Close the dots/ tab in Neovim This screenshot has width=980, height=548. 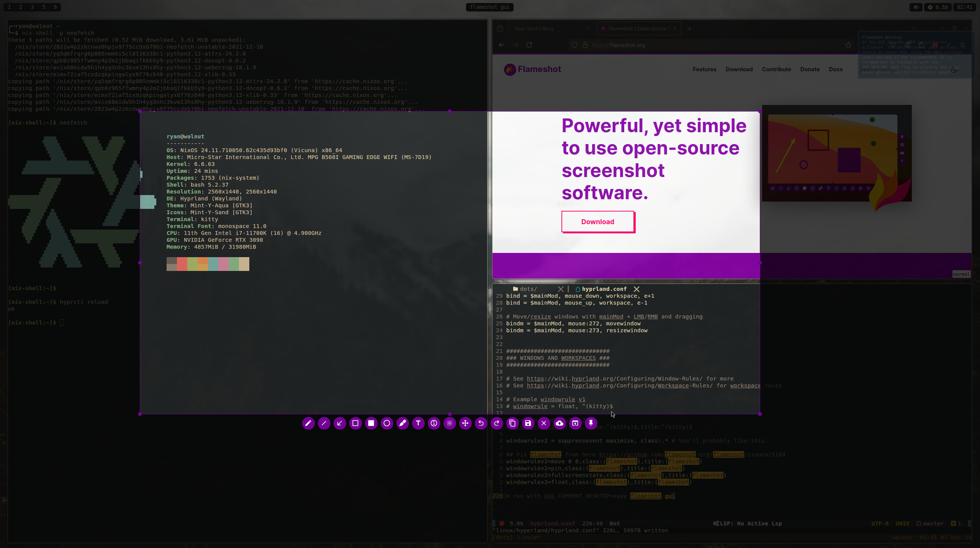561,289
